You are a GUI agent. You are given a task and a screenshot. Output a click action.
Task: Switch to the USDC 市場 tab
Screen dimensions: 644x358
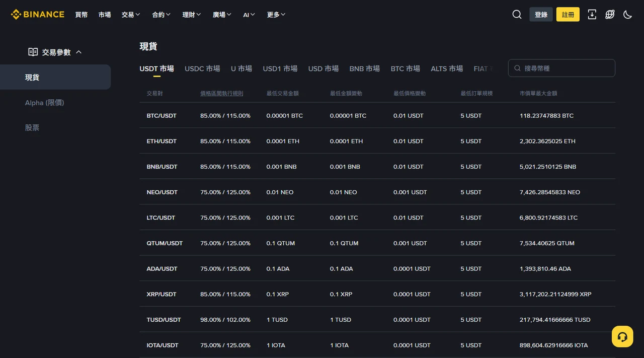tap(202, 68)
